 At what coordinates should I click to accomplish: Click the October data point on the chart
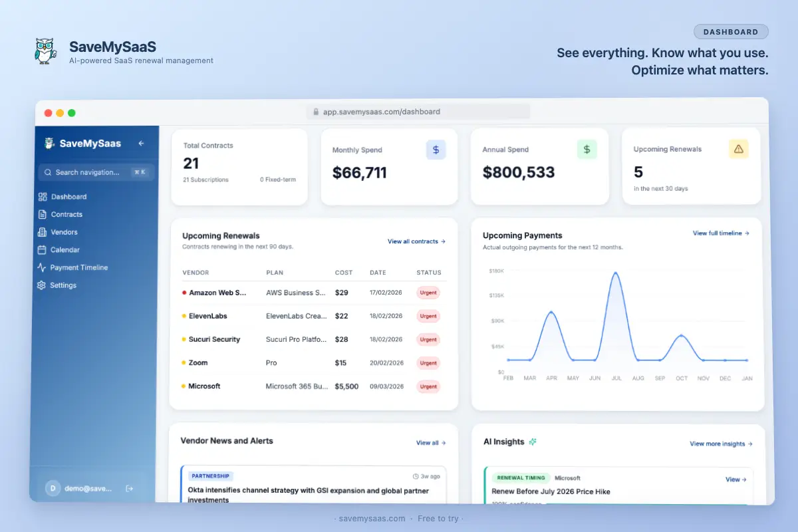[681, 335]
